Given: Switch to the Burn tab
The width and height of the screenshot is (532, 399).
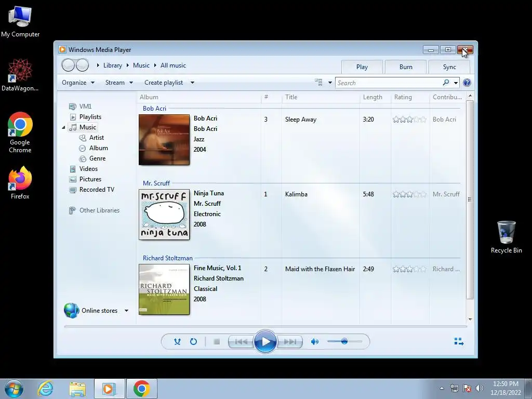Looking at the screenshot, I should click(x=406, y=67).
